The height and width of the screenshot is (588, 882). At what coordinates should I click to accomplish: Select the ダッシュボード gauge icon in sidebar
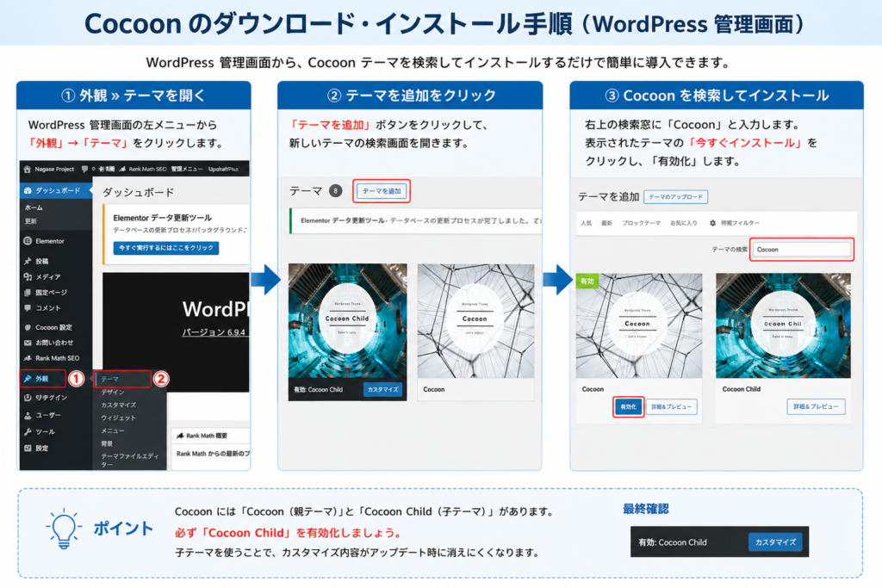click(x=28, y=190)
